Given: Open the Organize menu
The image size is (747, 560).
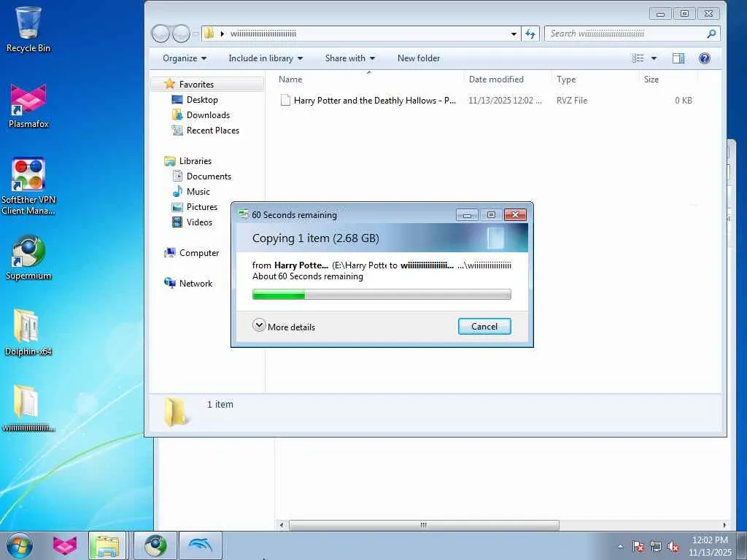Looking at the screenshot, I should (185, 58).
